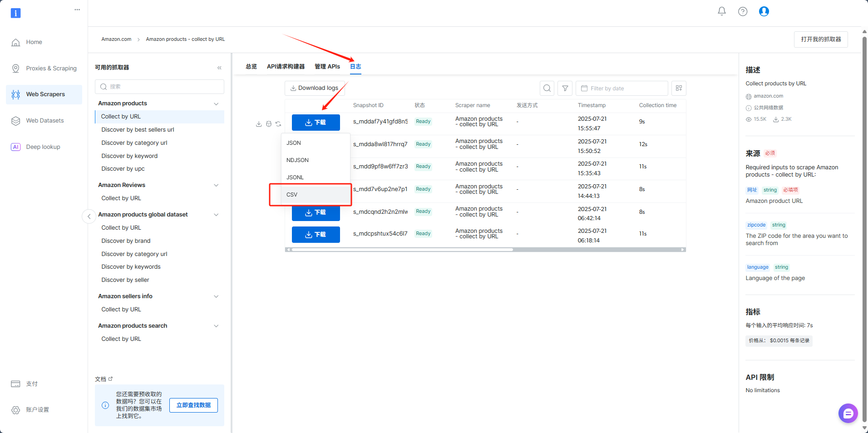Switch to the 总览 overview tab

coord(251,67)
